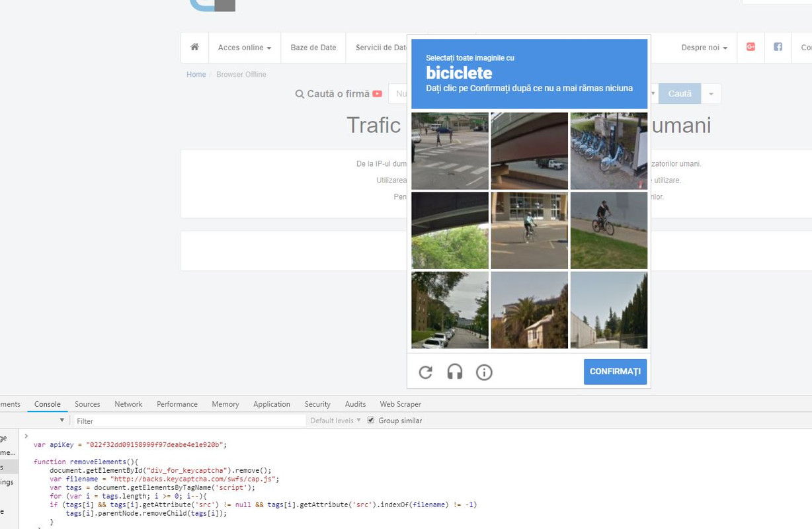Select the captcha tile showing parked blue rental bicycles
Viewport: 812px width, 529px height.
[609, 151]
